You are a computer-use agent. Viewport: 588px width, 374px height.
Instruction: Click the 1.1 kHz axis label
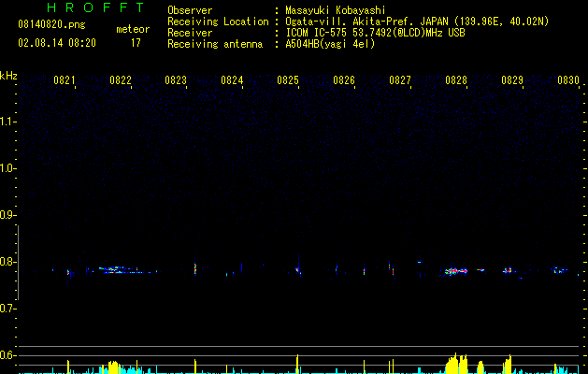7,122
